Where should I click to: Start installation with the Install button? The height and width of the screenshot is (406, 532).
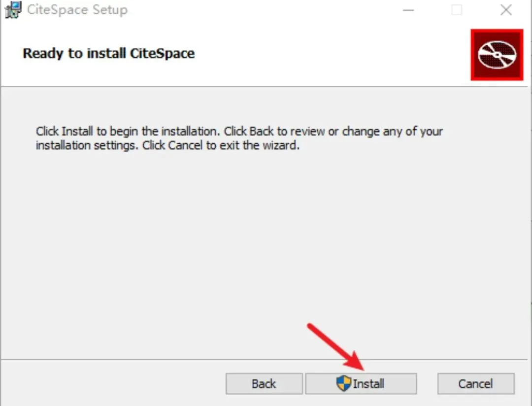tap(361, 384)
